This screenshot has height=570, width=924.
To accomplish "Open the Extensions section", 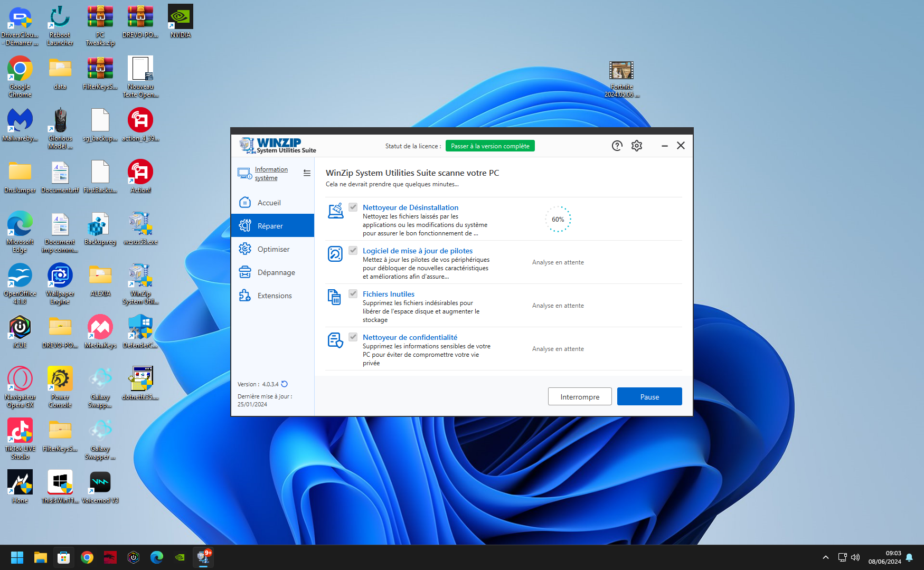I will (x=272, y=296).
